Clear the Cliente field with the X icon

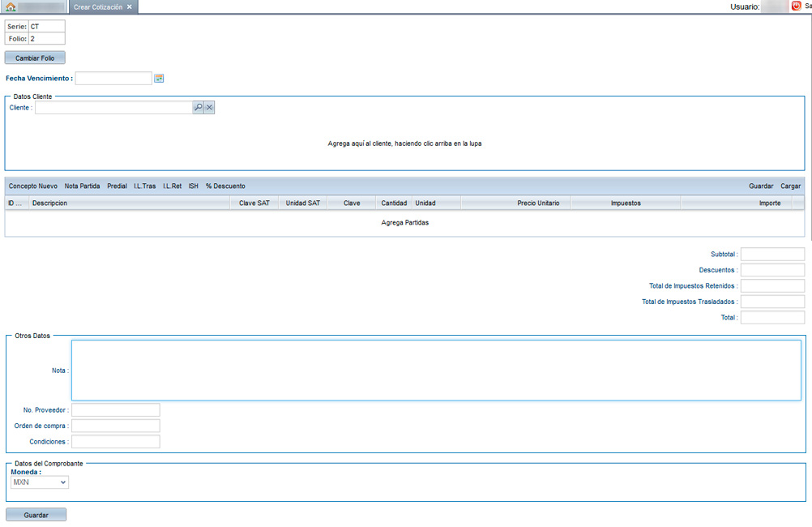209,108
